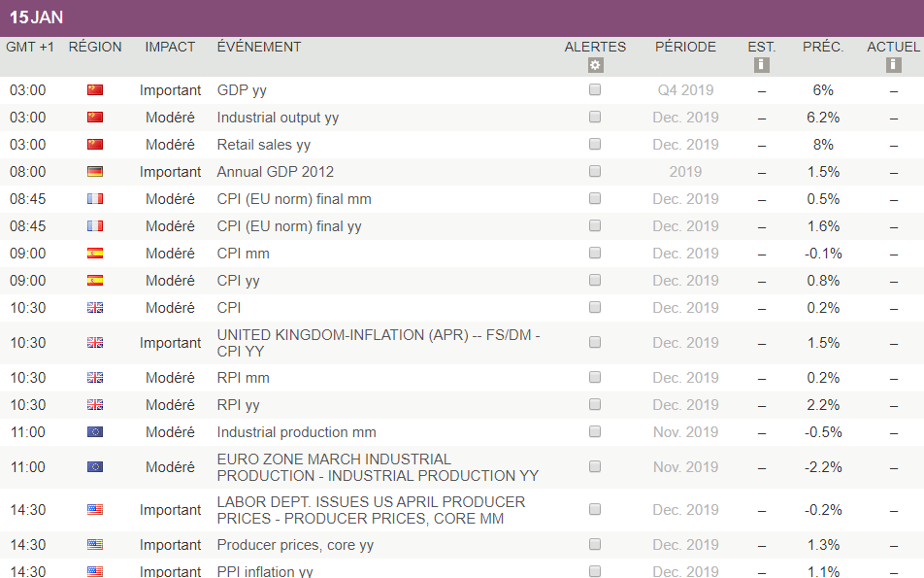Enable alert for Industrial production mm
Screen dimensions: 924x578
tap(595, 431)
